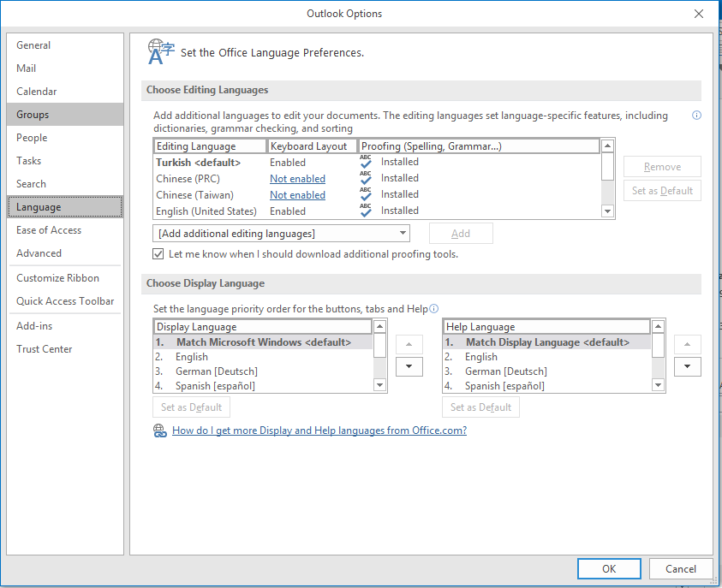Select the Language options category
The width and height of the screenshot is (722, 588).
65,206
